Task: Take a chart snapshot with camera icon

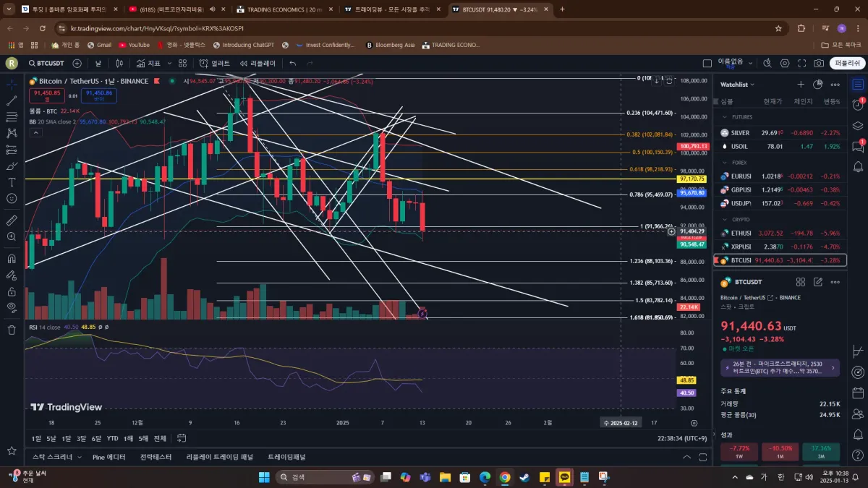Action: tap(819, 64)
